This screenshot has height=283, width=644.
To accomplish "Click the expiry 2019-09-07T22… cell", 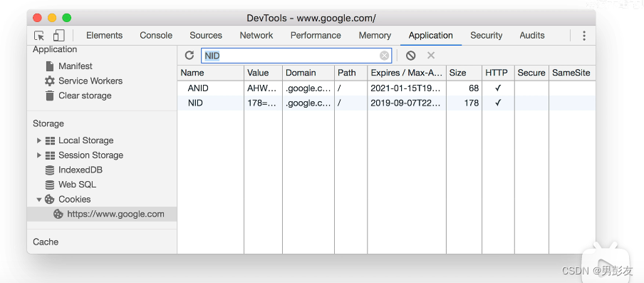I will coord(407,103).
